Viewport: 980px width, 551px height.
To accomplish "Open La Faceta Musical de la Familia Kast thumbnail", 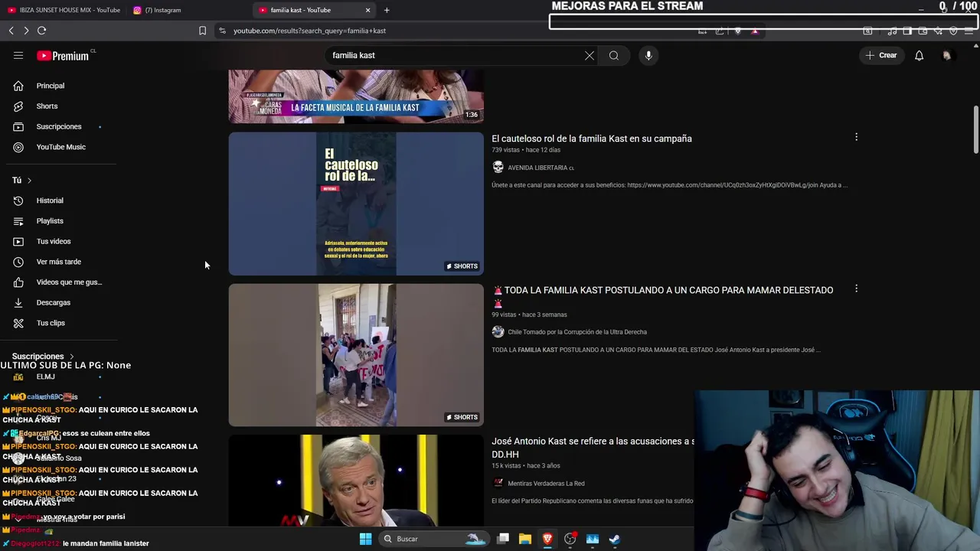I will (356, 96).
